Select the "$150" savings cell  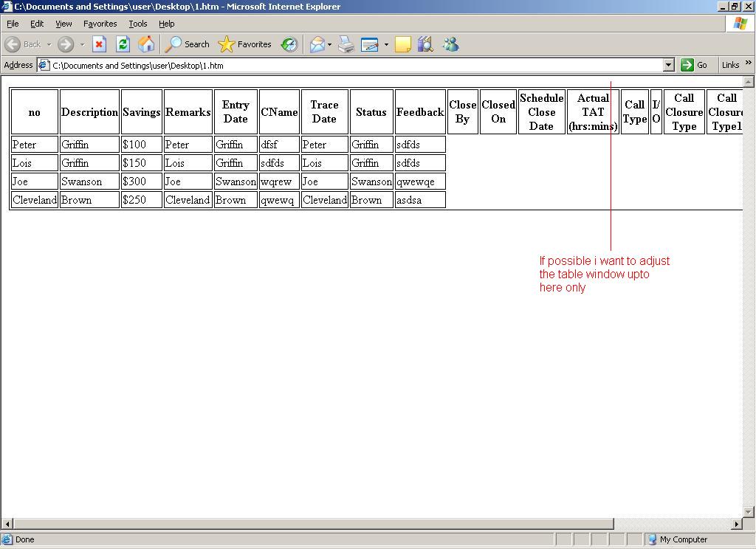[x=141, y=163]
